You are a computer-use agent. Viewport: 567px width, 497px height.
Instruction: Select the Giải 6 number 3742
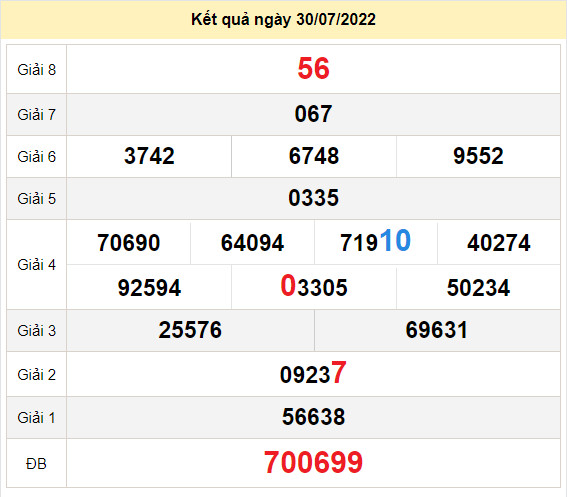[149, 156]
